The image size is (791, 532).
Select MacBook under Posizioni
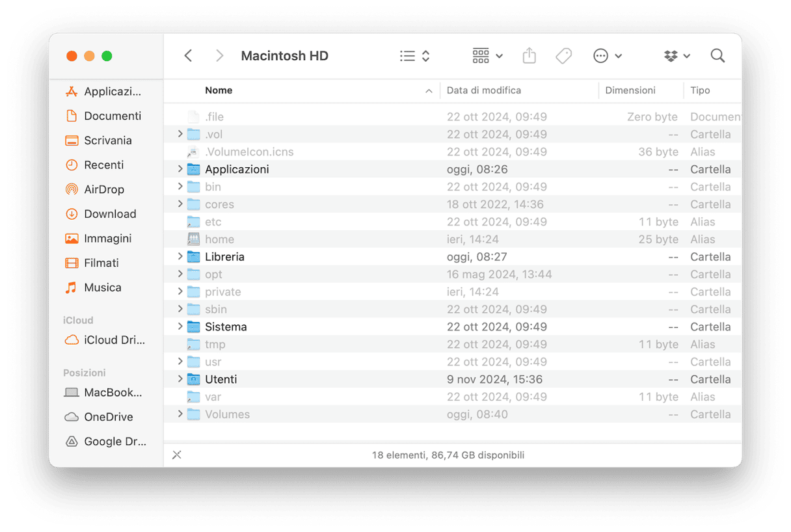tap(104, 393)
